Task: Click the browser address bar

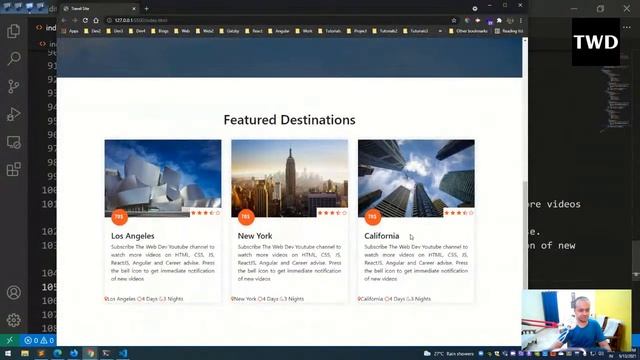Action: pyautogui.click(x=280, y=20)
